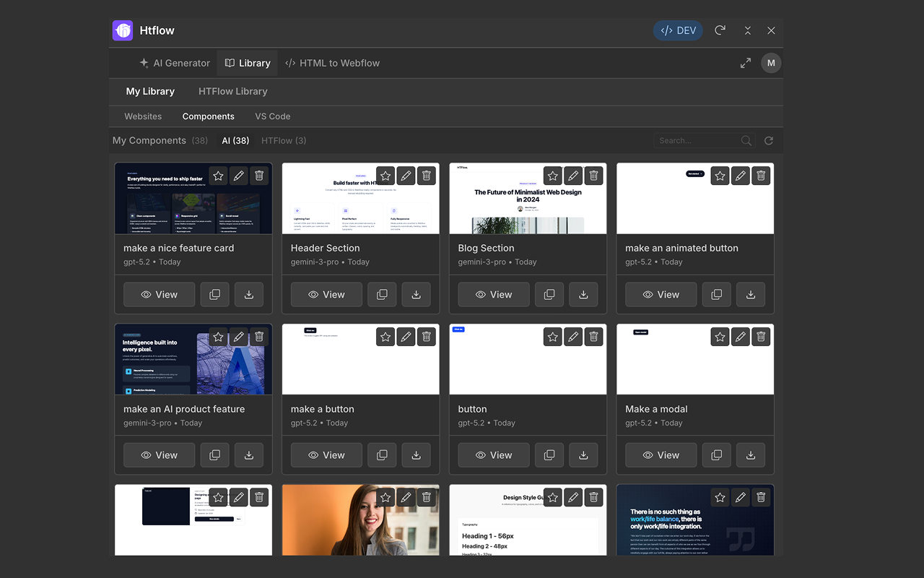Download the Header Section component
This screenshot has height=578, width=924.
point(417,295)
